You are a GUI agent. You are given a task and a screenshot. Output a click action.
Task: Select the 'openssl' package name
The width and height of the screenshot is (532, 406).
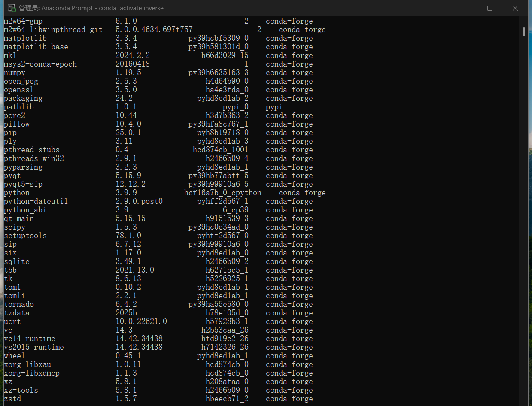(19, 90)
